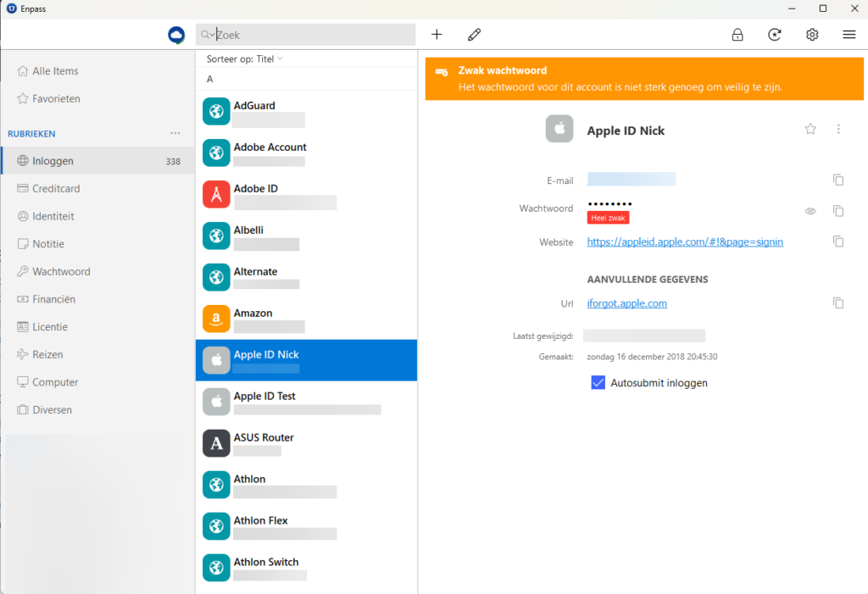Show password with the eye icon
This screenshot has width=868, height=594.
[x=810, y=211]
